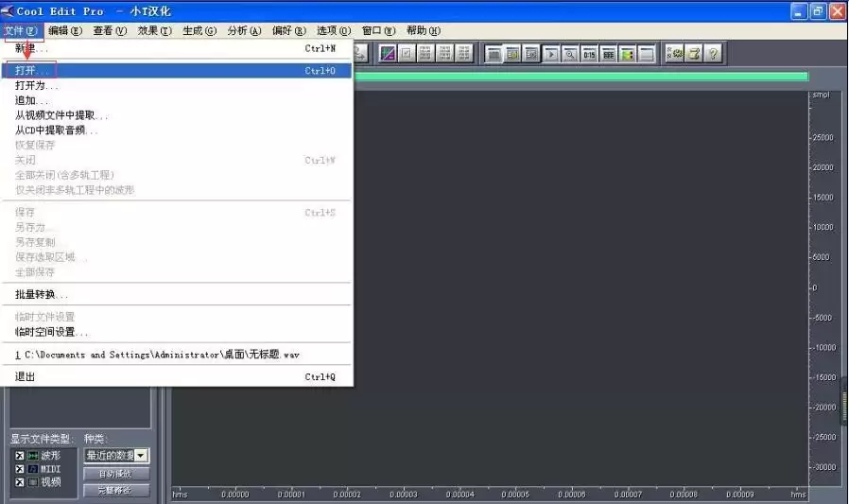Click the time ruler below the waveform

click(x=490, y=494)
